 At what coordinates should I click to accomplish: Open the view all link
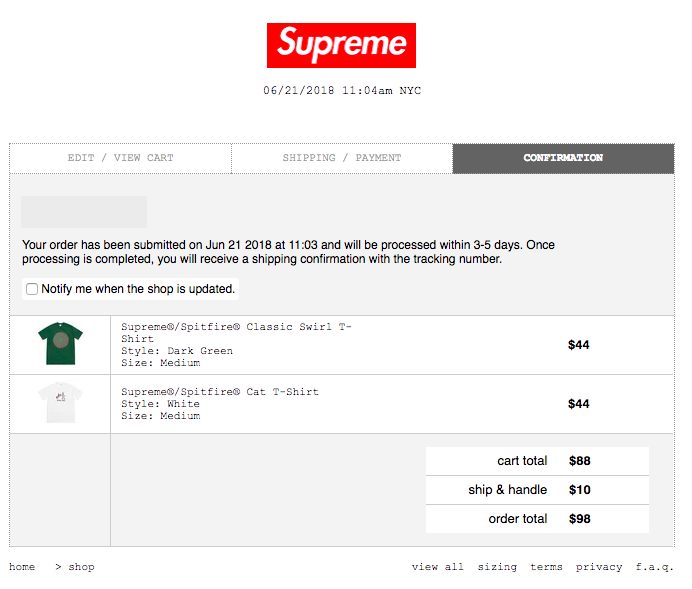438,566
